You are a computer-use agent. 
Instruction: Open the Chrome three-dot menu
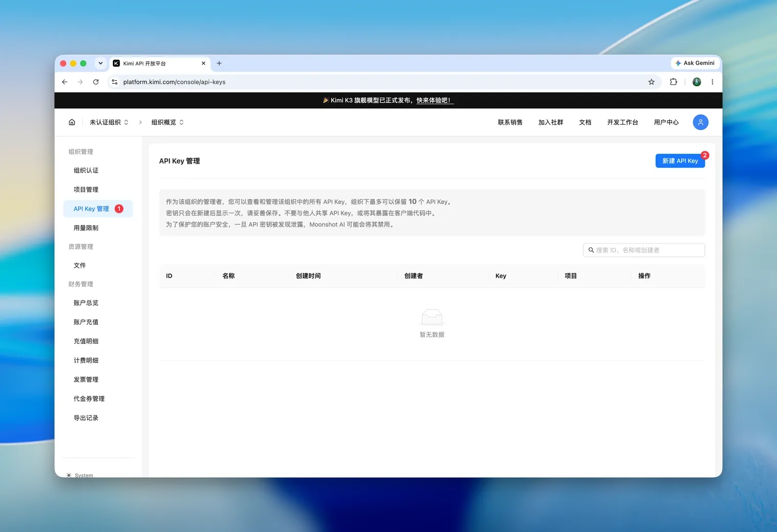point(712,82)
